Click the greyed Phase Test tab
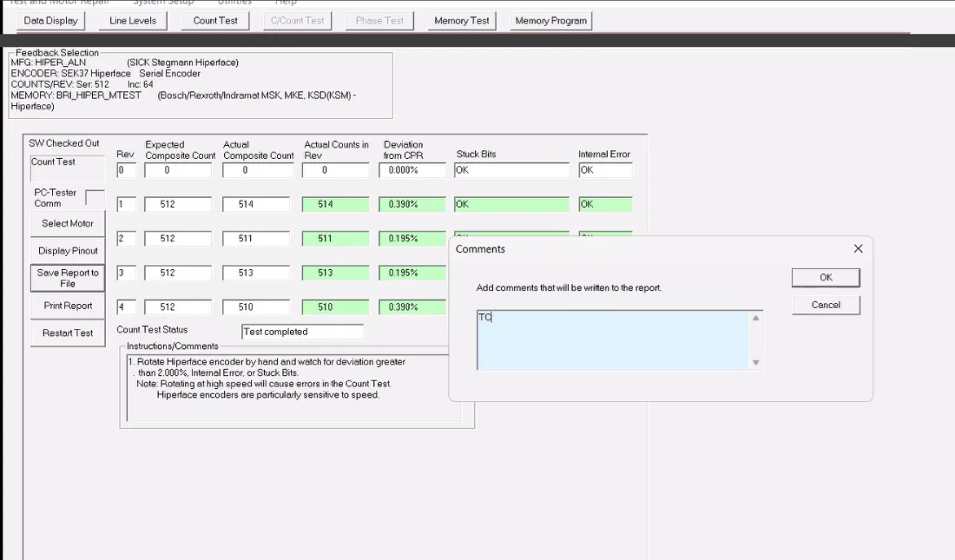The image size is (955, 560). pos(379,21)
